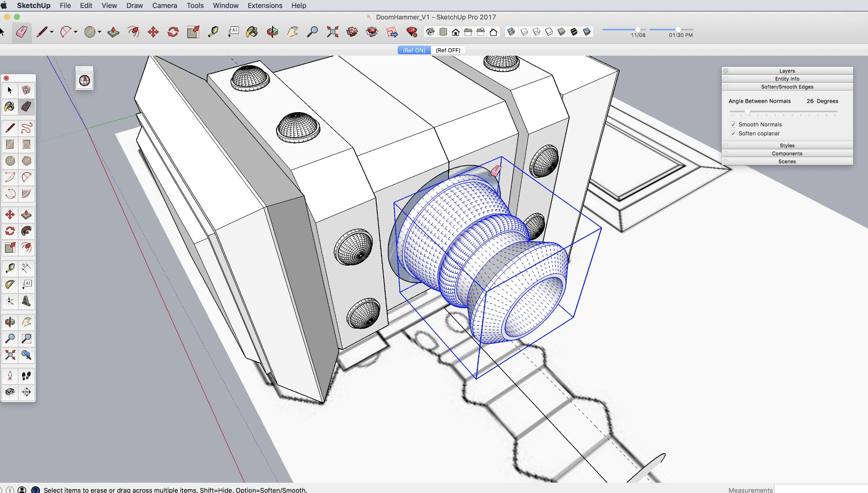Open the Camera menu

click(164, 6)
